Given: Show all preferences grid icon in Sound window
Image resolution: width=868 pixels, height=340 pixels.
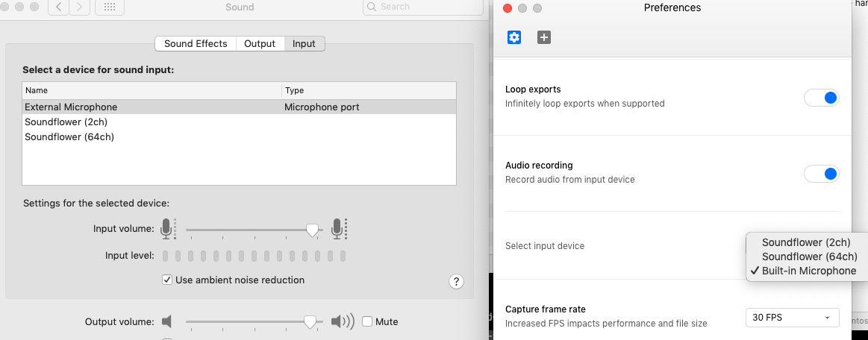Looking at the screenshot, I should [x=110, y=7].
